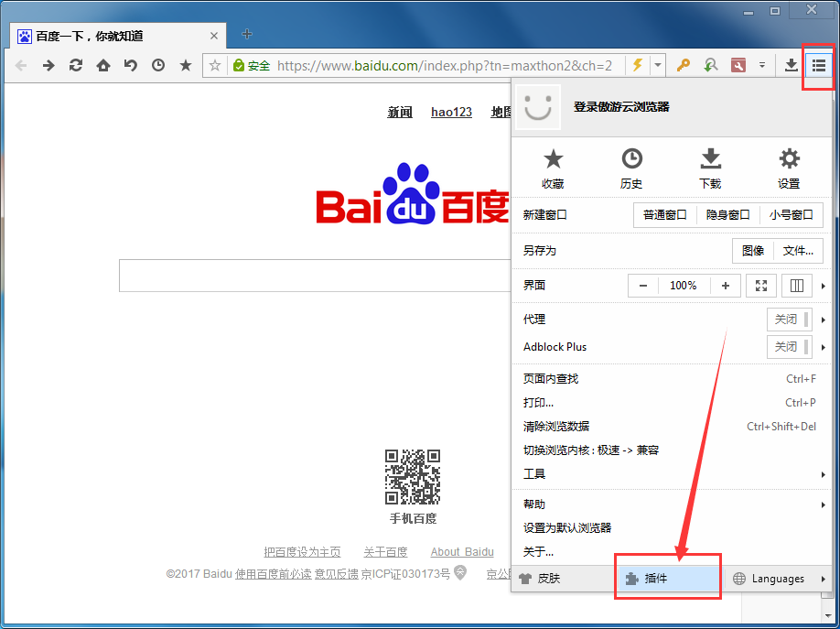This screenshot has width=840, height=629.
Task: Save page as 图像
Action: (x=753, y=251)
